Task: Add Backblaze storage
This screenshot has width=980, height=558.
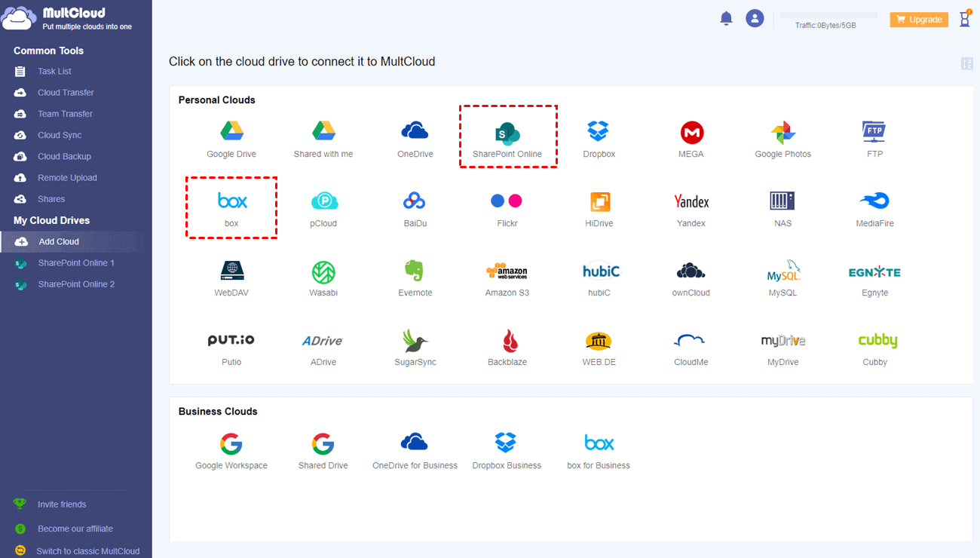Action: coord(507,347)
